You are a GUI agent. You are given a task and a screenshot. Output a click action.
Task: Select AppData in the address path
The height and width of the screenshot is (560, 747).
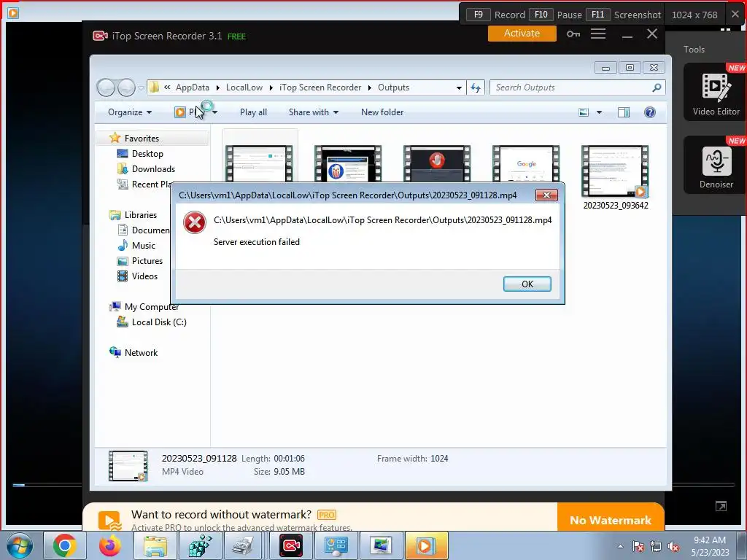[x=192, y=87]
